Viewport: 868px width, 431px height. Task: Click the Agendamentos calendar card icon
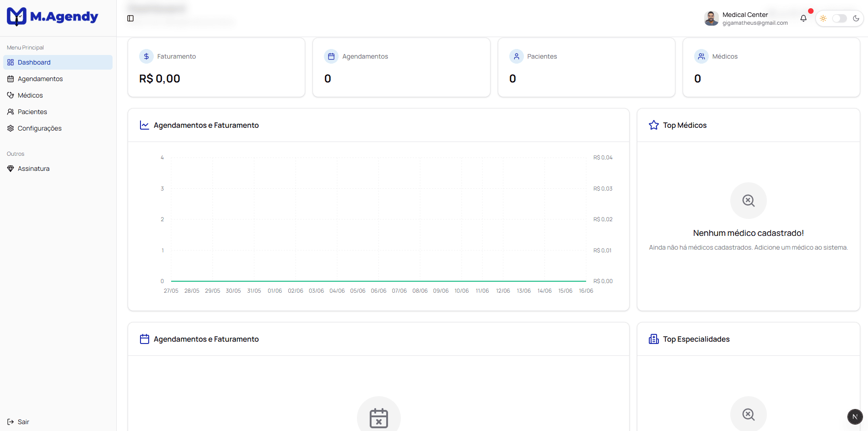click(331, 56)
